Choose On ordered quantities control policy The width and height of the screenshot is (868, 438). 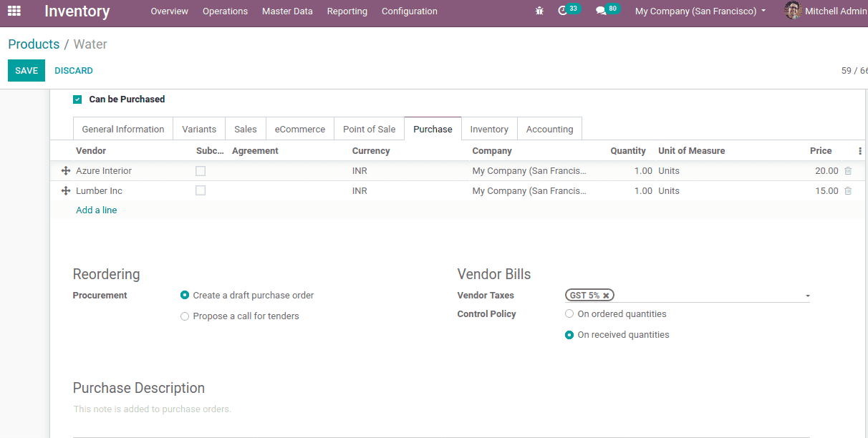[x=569, y=313]
